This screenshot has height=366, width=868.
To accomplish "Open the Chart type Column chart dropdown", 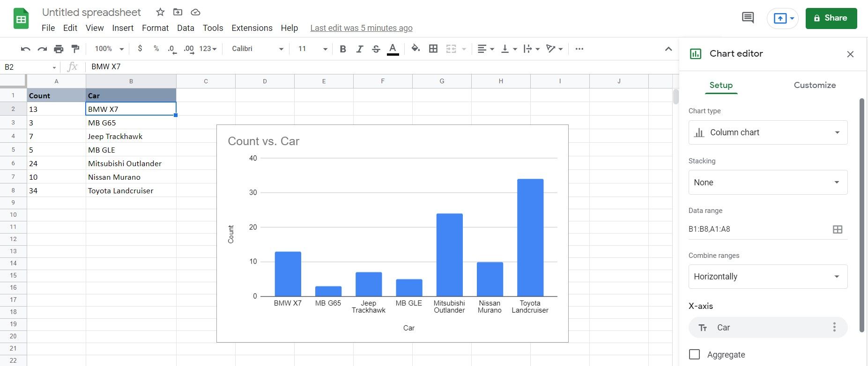I will pyautogui.click(x=768, y=132).
